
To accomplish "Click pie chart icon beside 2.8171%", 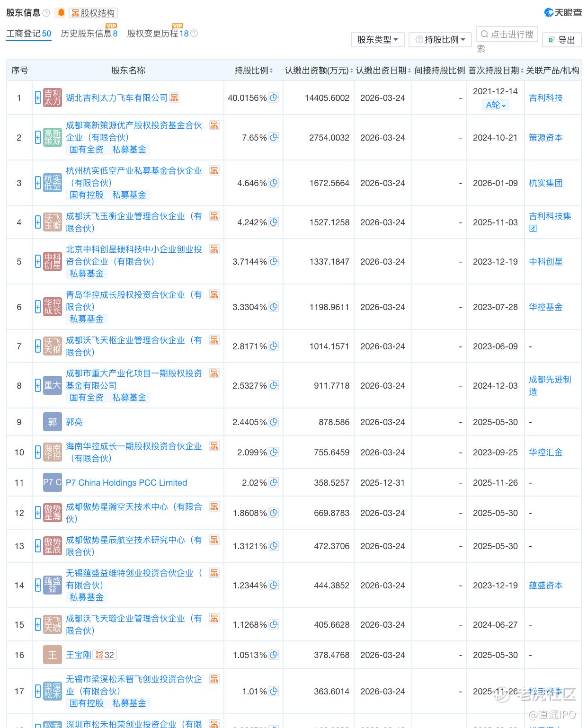I will [274, 346].
